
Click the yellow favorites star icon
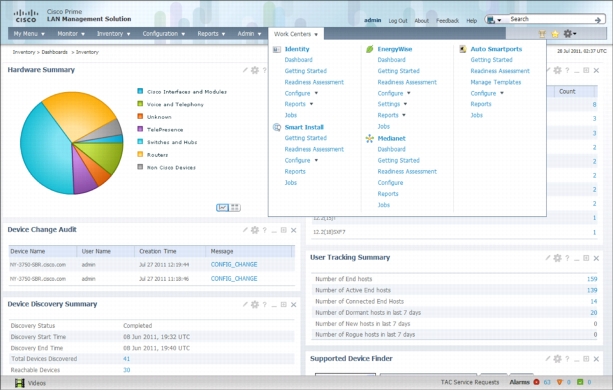tap(555, 34)
